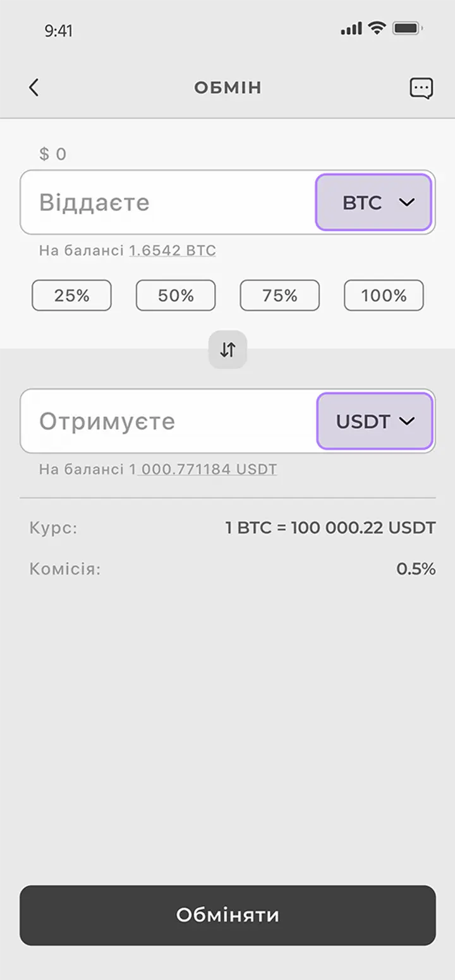This screenshot has height=980, width=455.
Task: Tap the 1 BTC = 100 000.22 USDT rate
Action: [x=331, y=528]
